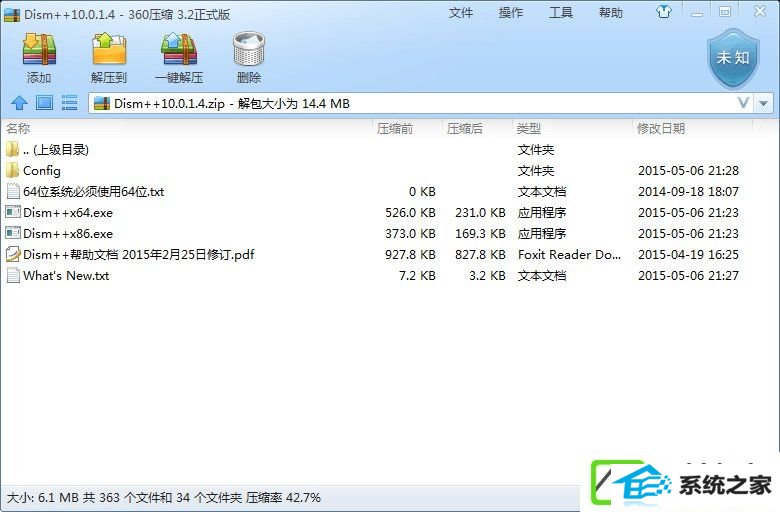The height and width of the screenshot is (512, 780).
Task: Expand the address bar dropdown arrow
Action: [x=764, y=103]
